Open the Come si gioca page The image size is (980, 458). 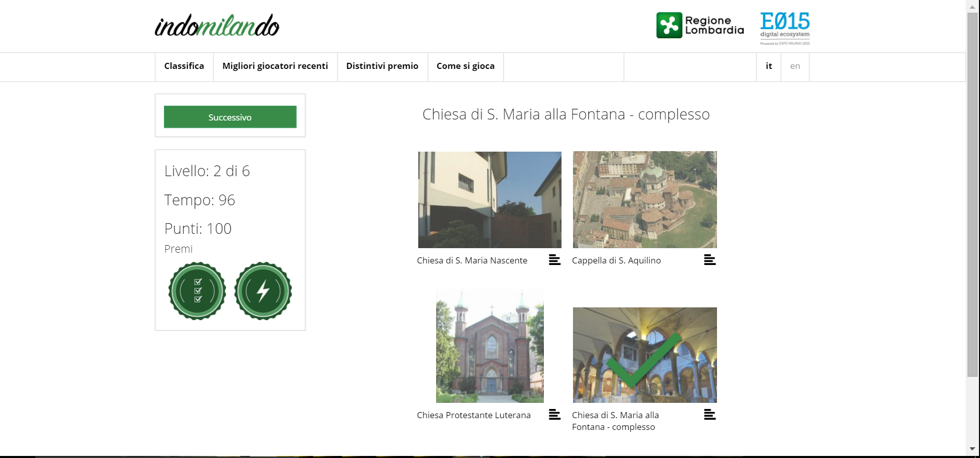465,66
